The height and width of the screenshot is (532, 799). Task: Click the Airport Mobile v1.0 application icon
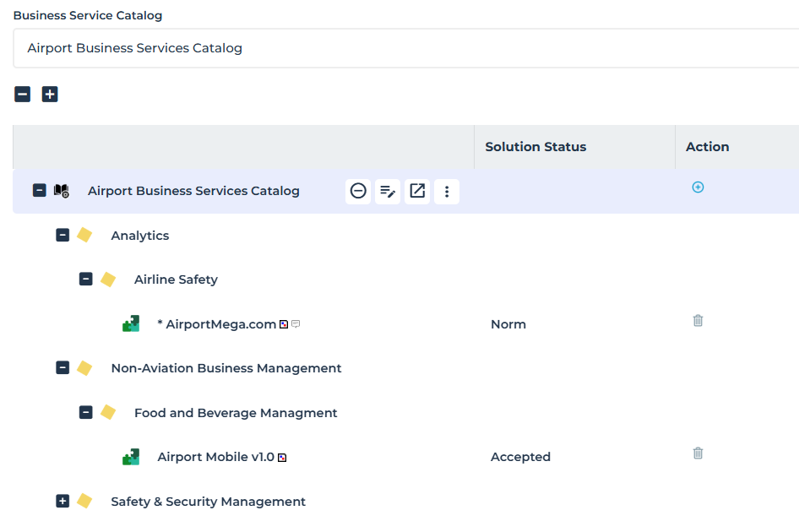(131, 457)
